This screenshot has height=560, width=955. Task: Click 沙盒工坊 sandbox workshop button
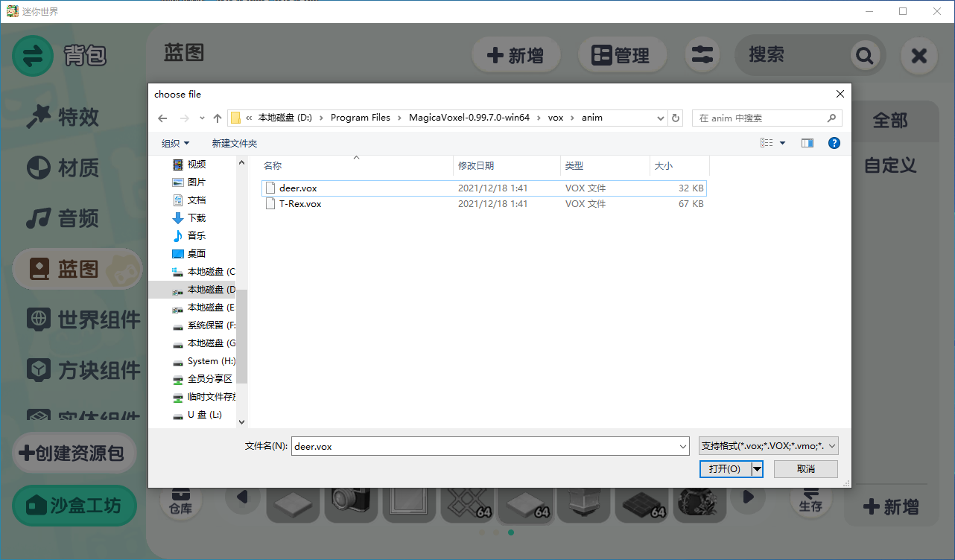click(74, 506)
